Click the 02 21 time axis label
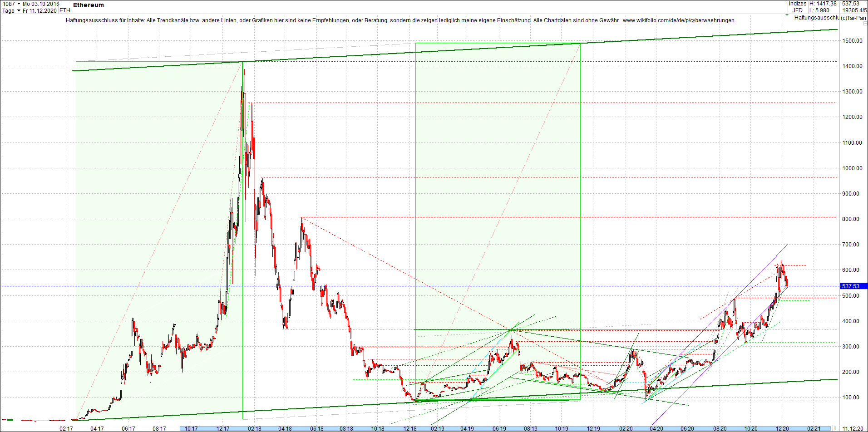This screenshot has height=432, width=868. [814, 428]
